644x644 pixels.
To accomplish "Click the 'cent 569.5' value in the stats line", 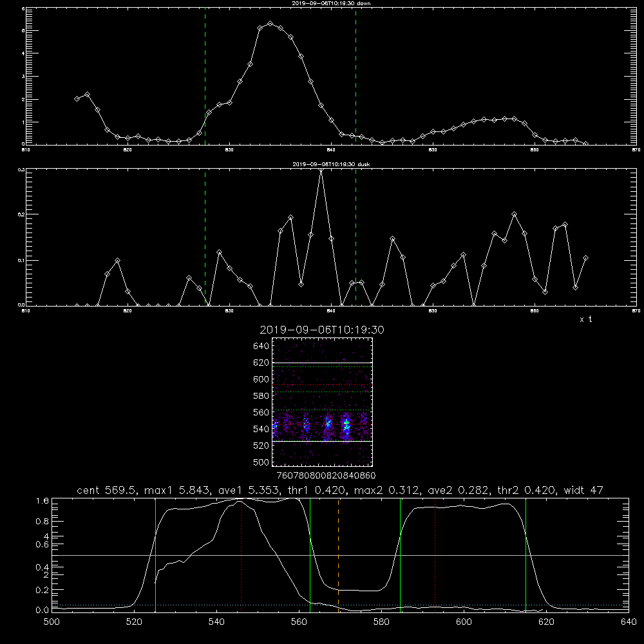I will click(x=108, y=490).
